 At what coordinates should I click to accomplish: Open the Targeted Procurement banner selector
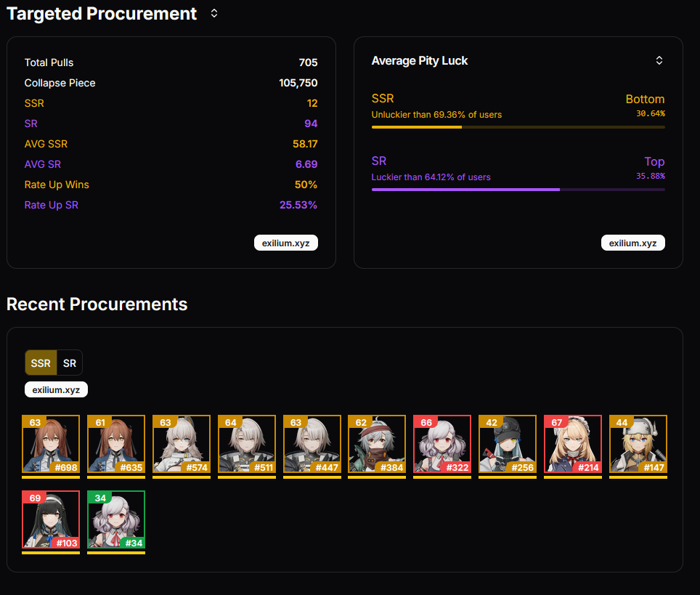214,13
